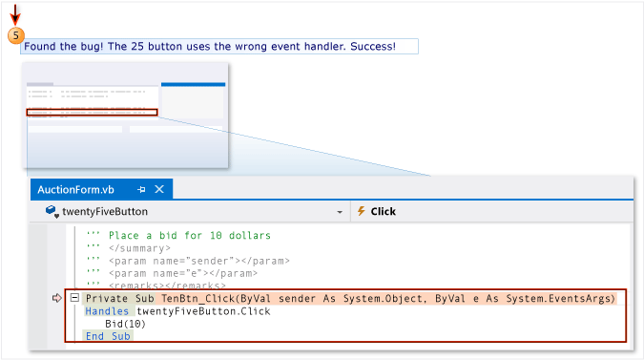Click the small IDE thumbnail preview

pos(125,116)
